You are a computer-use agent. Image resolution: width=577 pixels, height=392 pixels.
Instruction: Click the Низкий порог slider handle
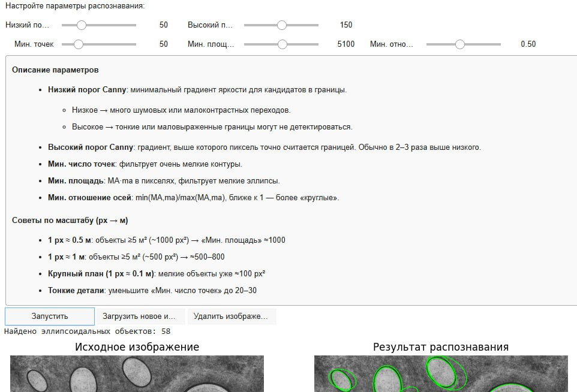point(82,25)
